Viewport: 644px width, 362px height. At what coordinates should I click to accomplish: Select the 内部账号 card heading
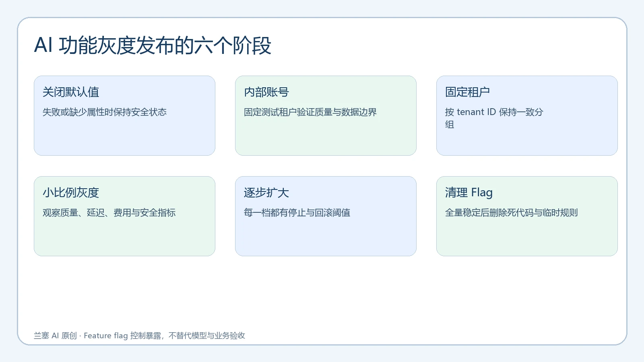click(x=266, y=92)
